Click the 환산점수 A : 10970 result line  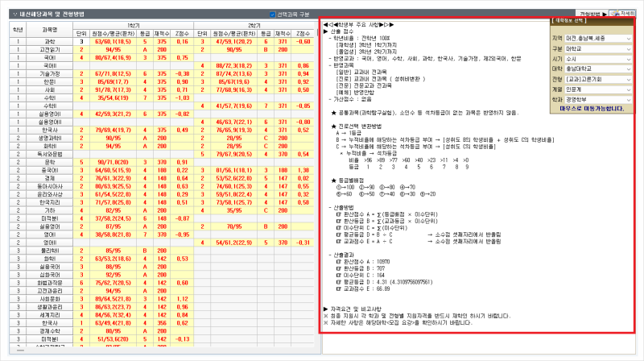click(x=363, y=262)
